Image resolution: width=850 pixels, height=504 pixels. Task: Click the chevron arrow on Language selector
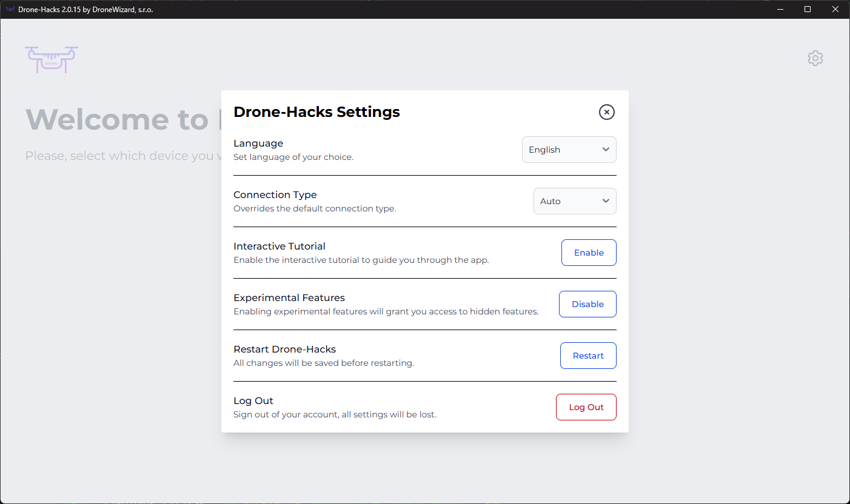[606, 150]
